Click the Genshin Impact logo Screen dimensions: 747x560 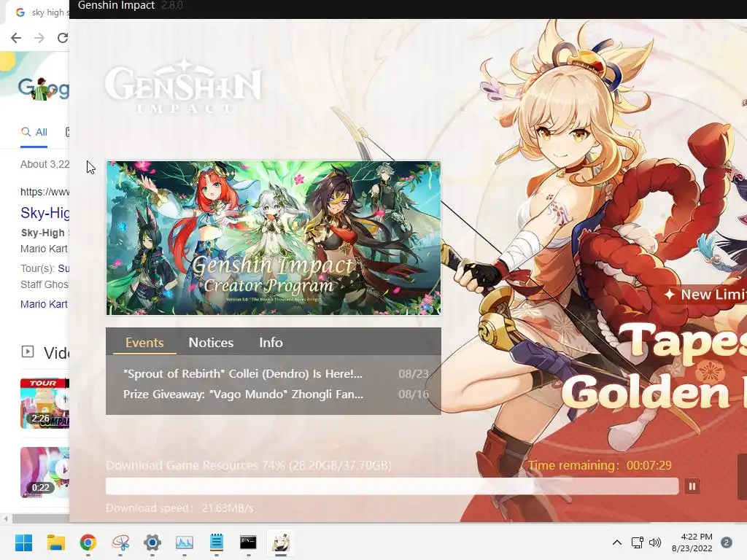point(183,86)
